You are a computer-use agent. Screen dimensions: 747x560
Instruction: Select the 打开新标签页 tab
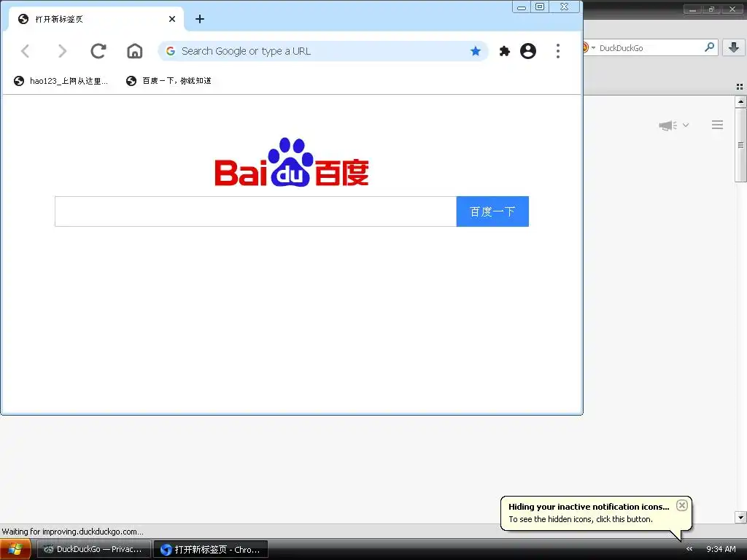click(x=96, y=19)
